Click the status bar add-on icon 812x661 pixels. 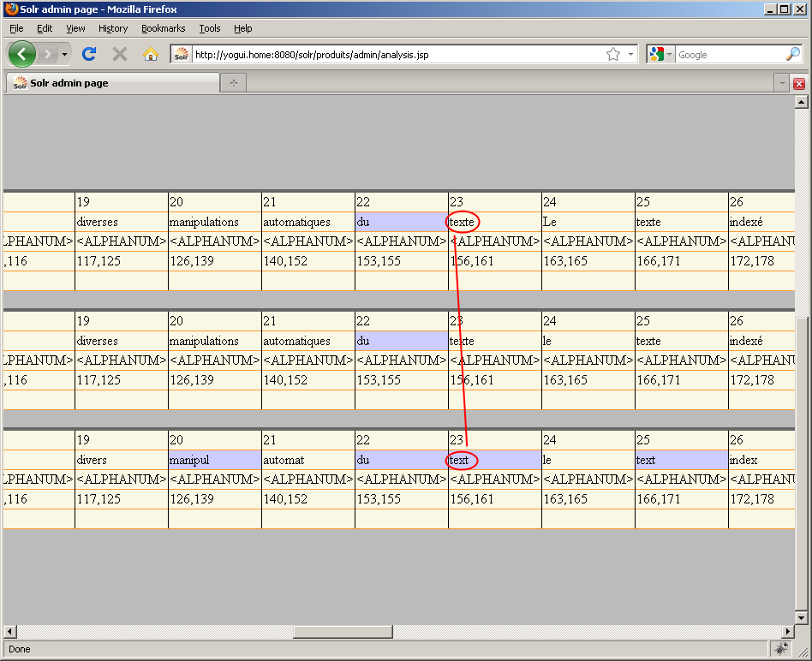click(781, 648)
